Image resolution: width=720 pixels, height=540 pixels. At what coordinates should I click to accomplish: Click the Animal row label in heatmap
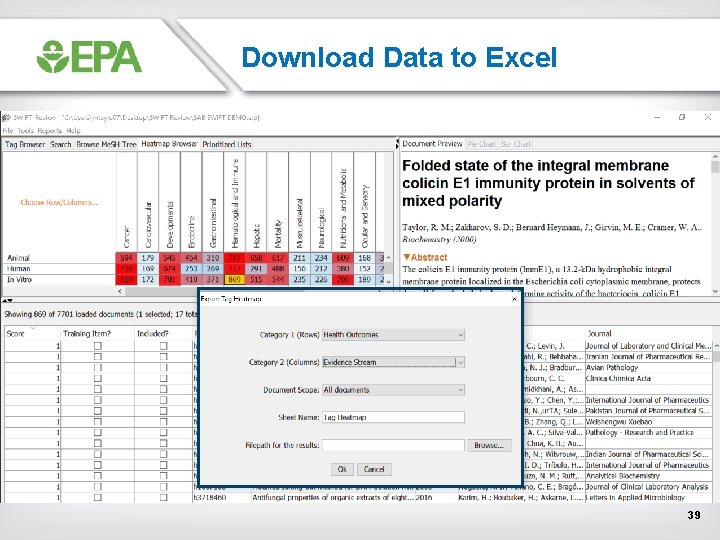(18, 258)
